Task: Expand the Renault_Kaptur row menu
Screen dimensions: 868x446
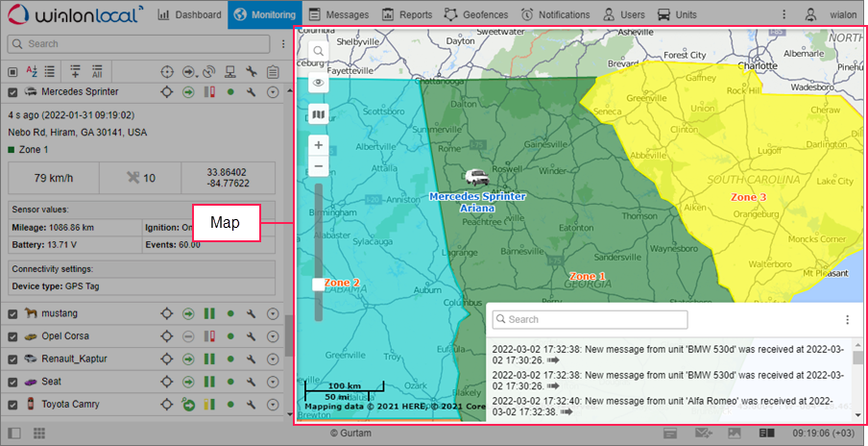Action: pyautogui.click(x=273, y=359)
